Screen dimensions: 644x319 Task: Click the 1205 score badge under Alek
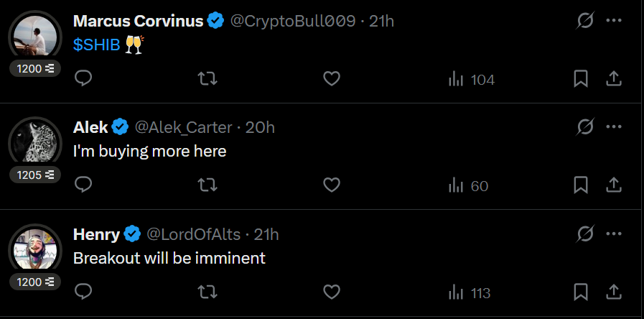point(35,175)
